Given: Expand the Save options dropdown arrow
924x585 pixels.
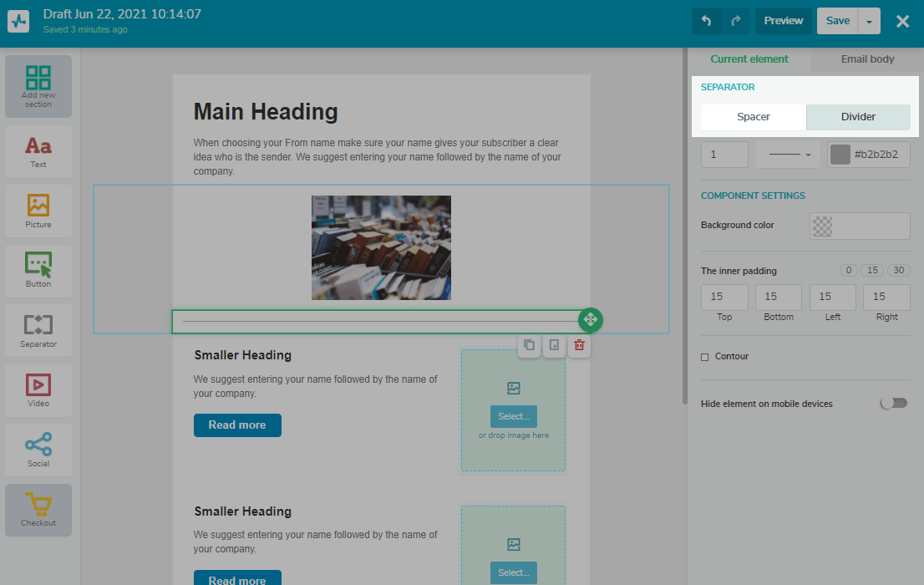Looking at the screenshot, I should pos(869,22).
